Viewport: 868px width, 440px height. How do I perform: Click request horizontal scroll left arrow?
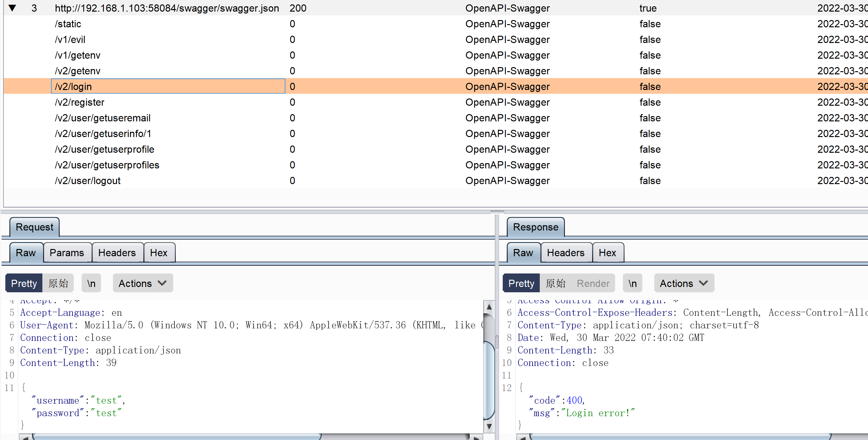25,437
